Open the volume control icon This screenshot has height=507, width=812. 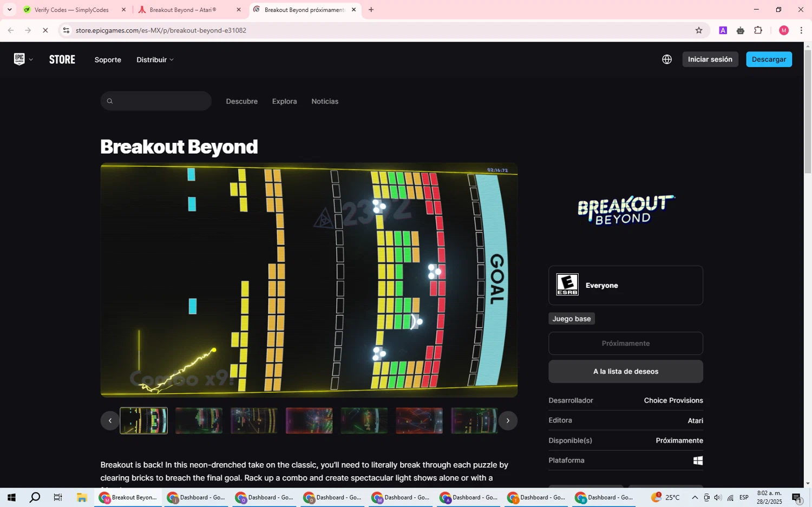tap(718, 497)
